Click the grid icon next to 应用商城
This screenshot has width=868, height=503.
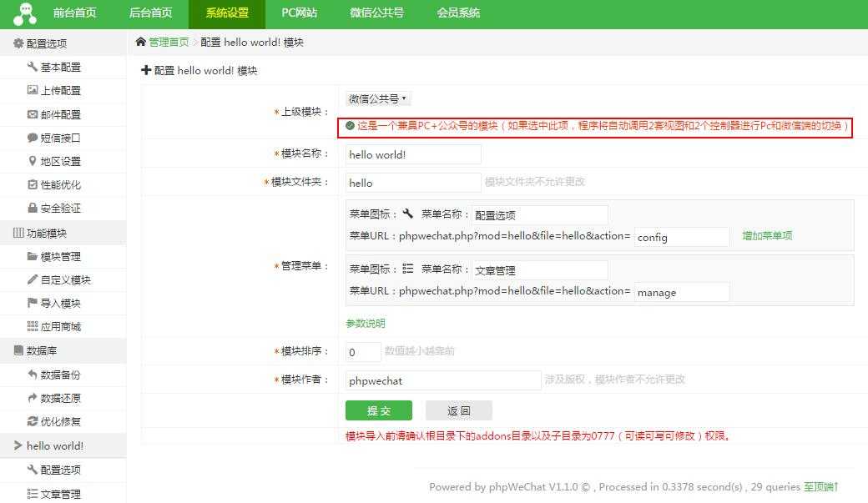click(32, 326)
